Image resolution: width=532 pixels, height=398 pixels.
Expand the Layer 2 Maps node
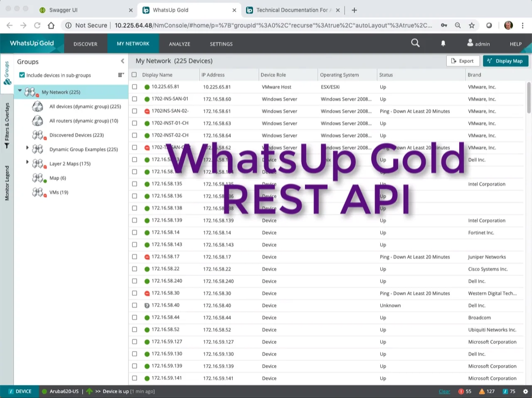pyautogui.click(x=27, y=162)
